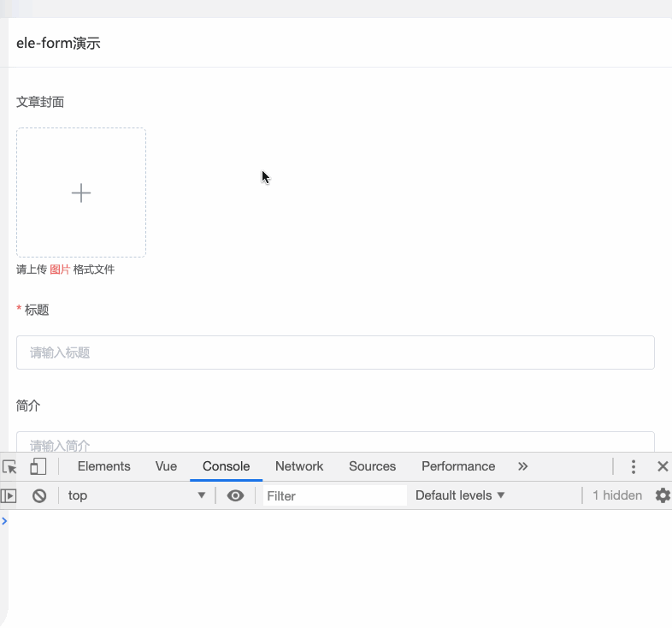The image size is (672, 628).
Task: Switch to the Network tab
Action: click(x=299, y=466)
